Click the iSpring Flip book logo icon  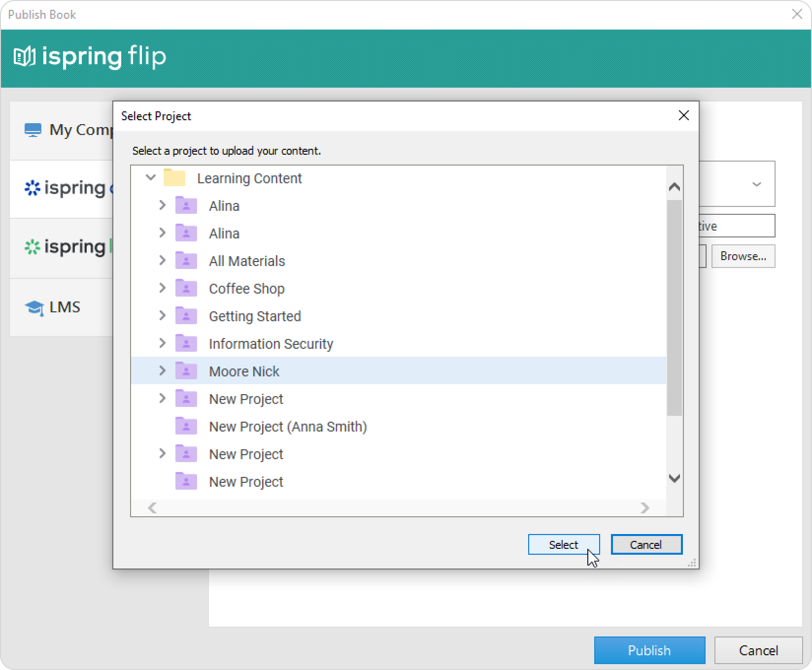coord(25,57)
